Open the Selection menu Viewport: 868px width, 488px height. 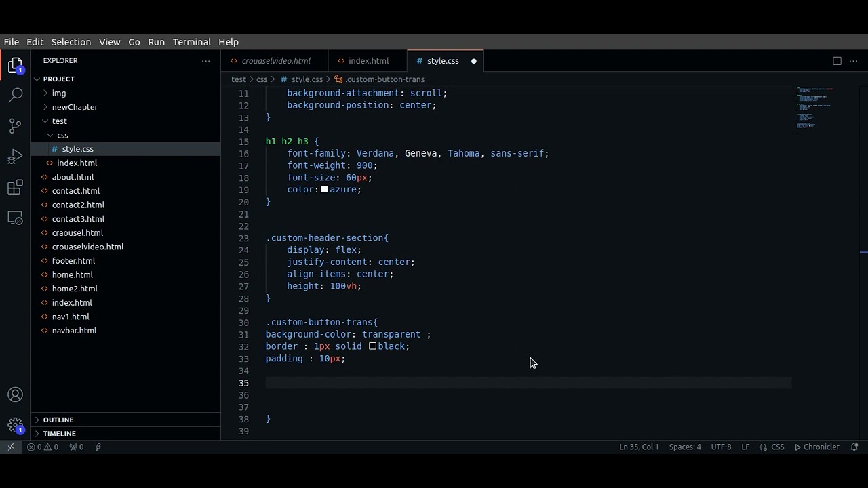[x=71, y=42]
